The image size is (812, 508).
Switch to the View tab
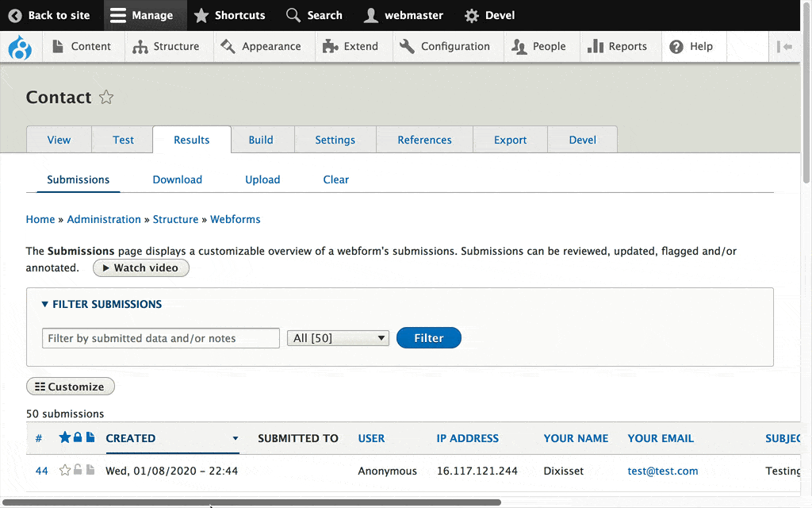click(59, 140)
